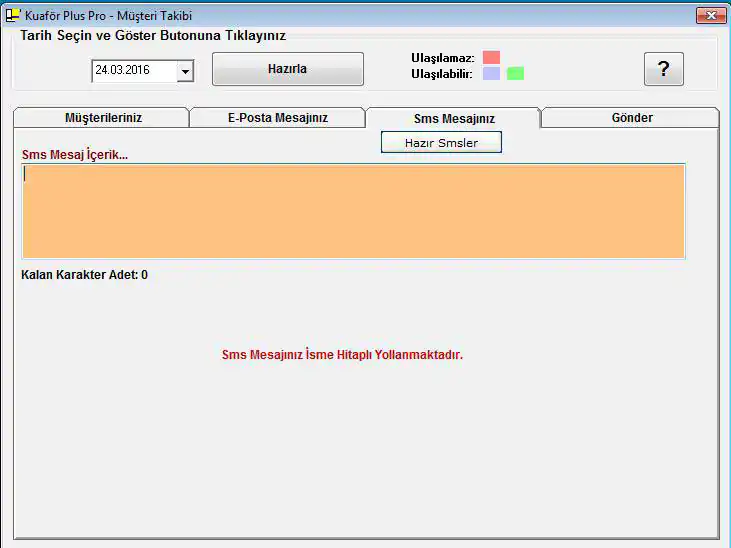Close the Müşteri Takibi window
The image size is (731, 548).
point(710,15)
